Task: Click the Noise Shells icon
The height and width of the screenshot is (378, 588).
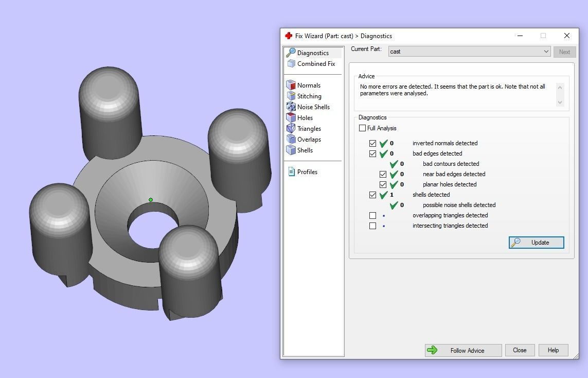Action: coord(291,107)
